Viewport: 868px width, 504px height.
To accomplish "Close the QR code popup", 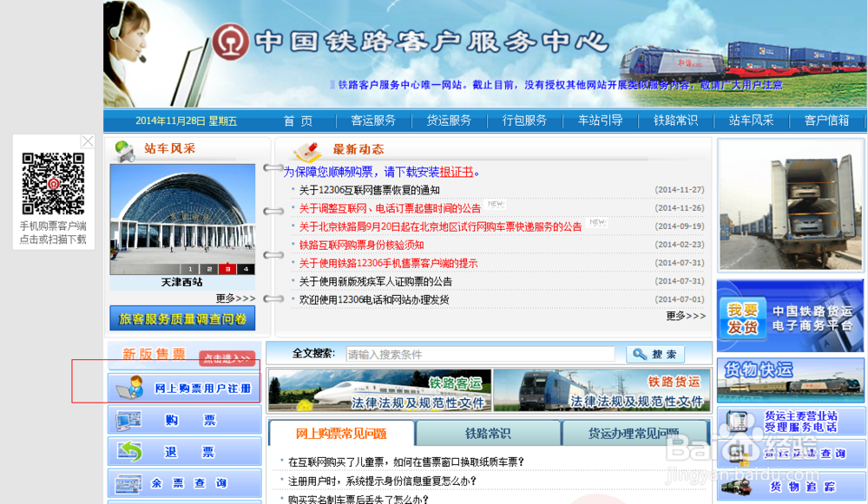I will (88, 141).
